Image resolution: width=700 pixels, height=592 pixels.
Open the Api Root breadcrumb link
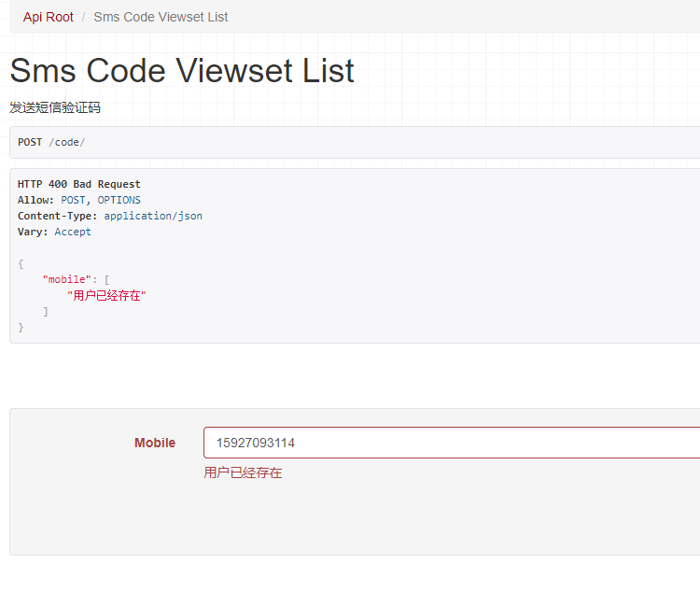click(49, 17)
